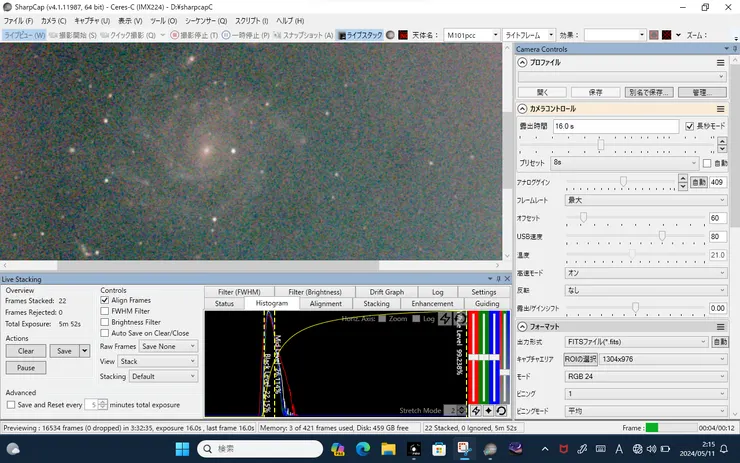740x463 pixels.
Task: Open the フレームレート 最大 dropdown
Action: (x=646, y=200)
